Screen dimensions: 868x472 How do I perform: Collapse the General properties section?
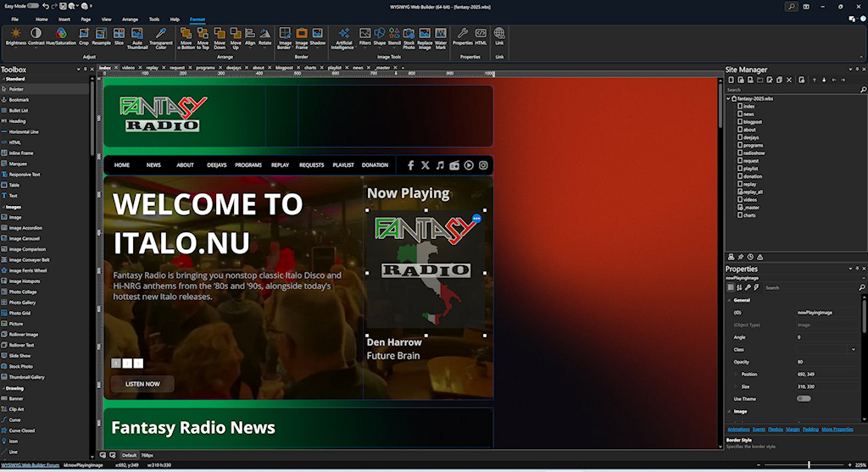(x=729, y=300)
